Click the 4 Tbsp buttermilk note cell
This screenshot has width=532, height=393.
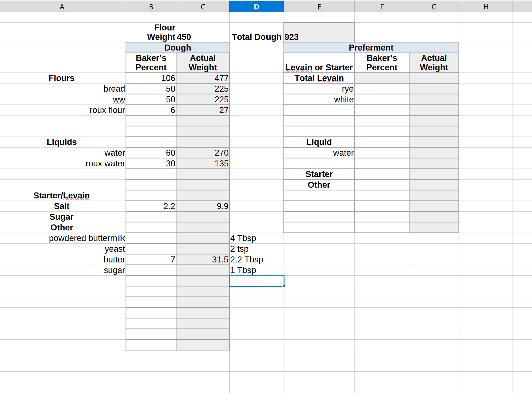coord(256,238)
